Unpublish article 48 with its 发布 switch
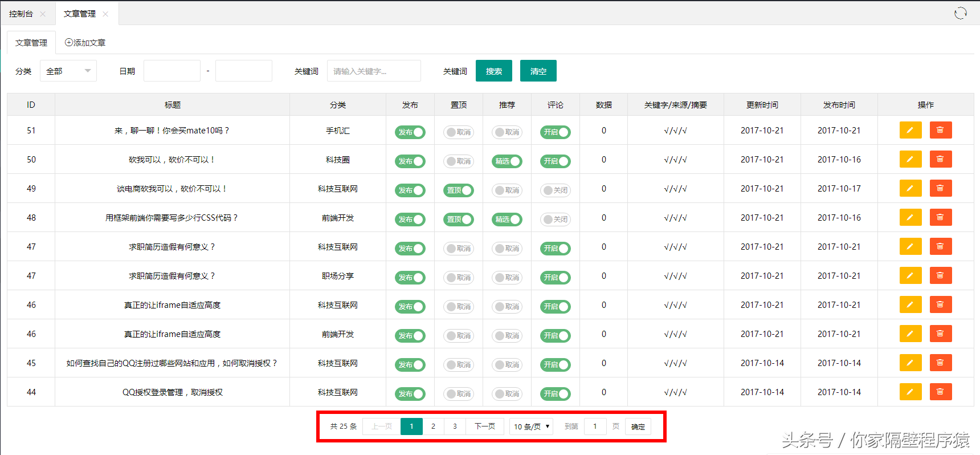980x455 pixels. tap(410, 220)
